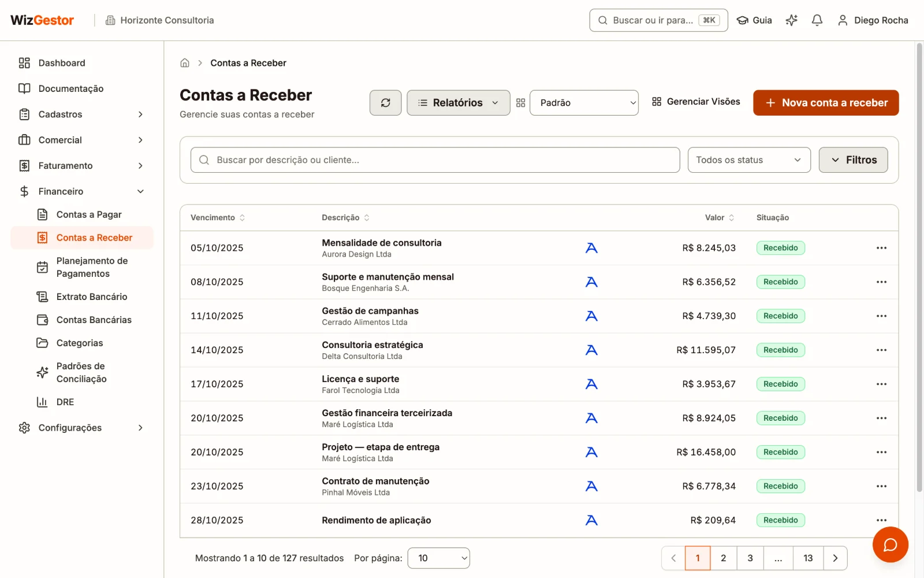
Task: Collapse the Financeiro menu
Action: click(81, 191)
